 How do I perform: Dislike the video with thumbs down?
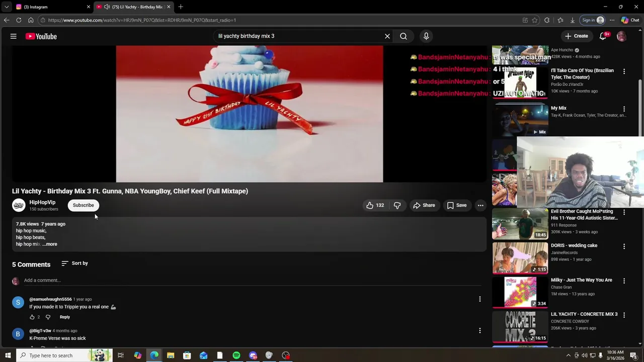click(x=397, y=205)
